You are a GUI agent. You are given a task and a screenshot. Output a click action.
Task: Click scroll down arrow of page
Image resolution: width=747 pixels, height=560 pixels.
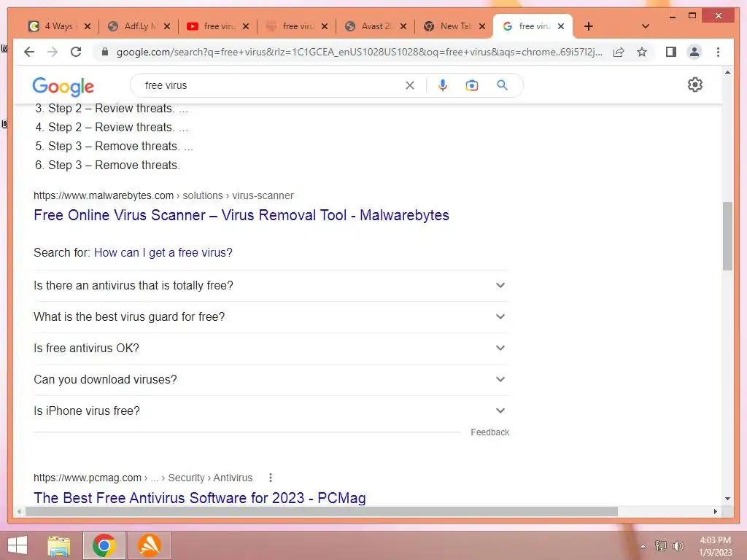(727, 499)
